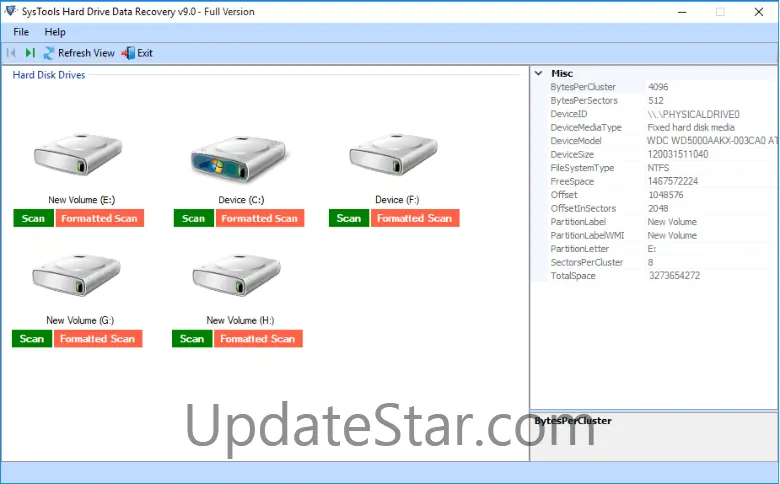Click the green next step arrow icon

(30, 53)
